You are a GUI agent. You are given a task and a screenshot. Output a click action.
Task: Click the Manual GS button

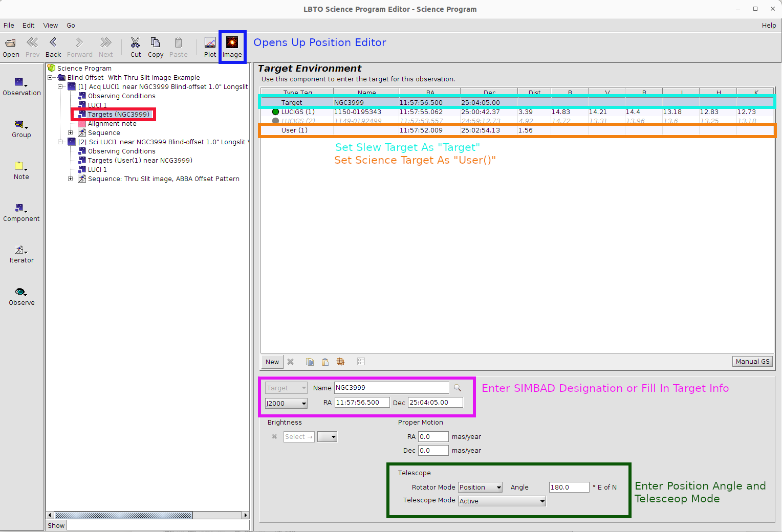752,361
